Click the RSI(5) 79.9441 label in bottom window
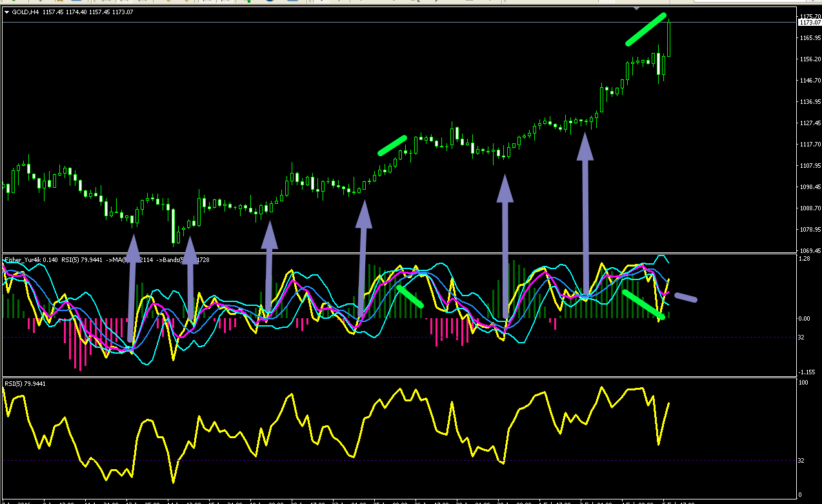The width and height of the screenshot is (822, 504). (x=25, y=384)
